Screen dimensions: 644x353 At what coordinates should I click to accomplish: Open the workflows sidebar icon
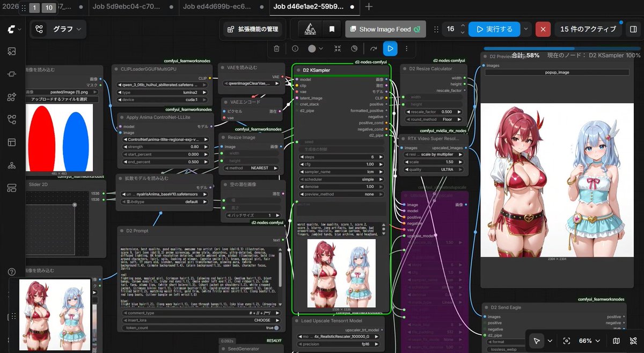coord(12,119)
